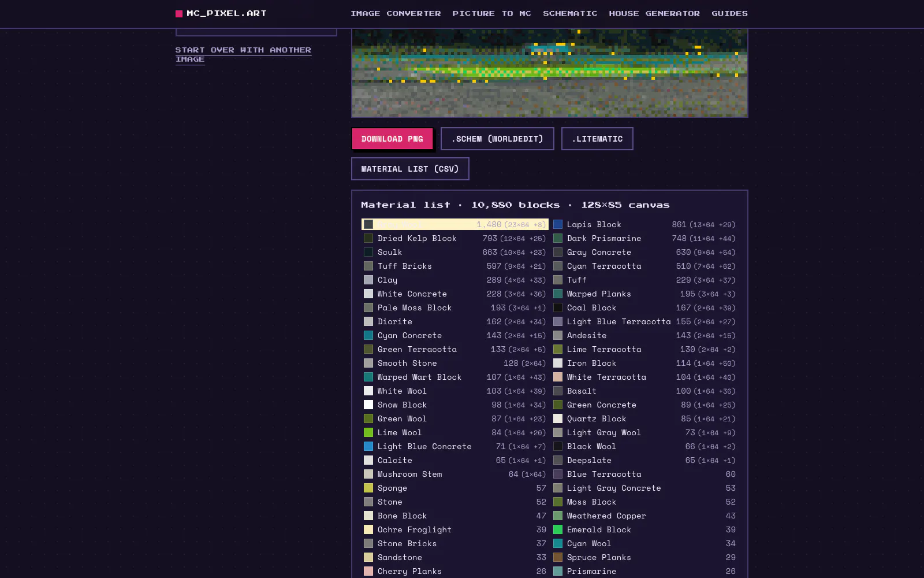Click the Lapis Block color swatch
The width and height of the screenshot is (924, 578).
558,224
